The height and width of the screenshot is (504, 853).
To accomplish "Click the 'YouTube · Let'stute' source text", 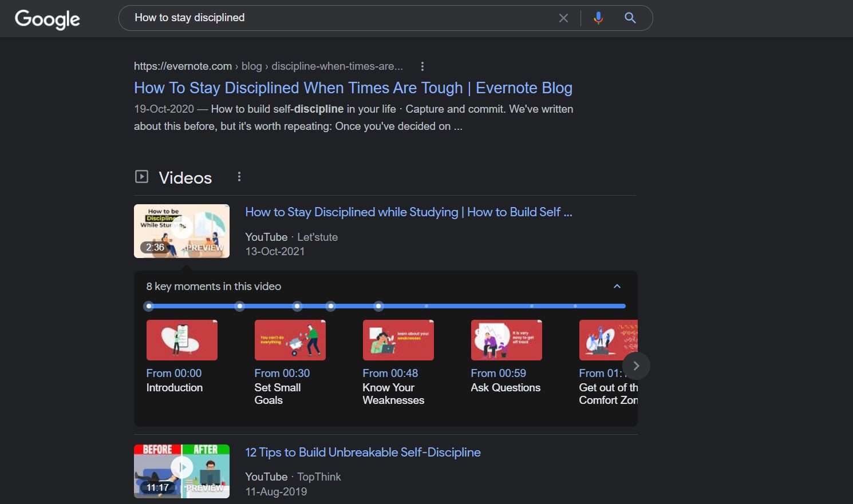I will click(291, 237).
